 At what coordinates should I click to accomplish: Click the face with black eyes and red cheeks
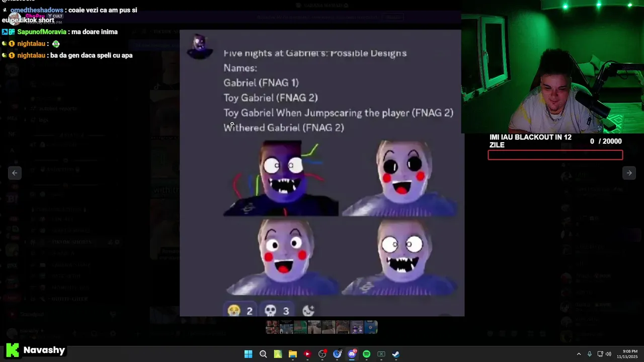tap(400, 178)
